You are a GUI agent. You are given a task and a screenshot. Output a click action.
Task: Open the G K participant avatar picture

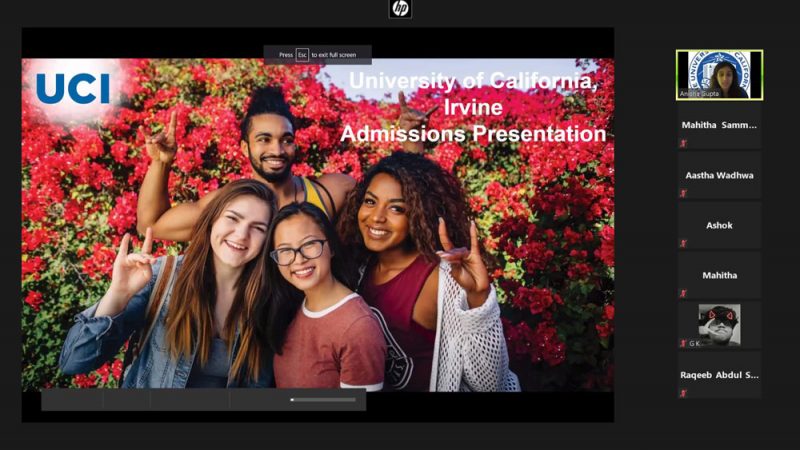point(719,324)
